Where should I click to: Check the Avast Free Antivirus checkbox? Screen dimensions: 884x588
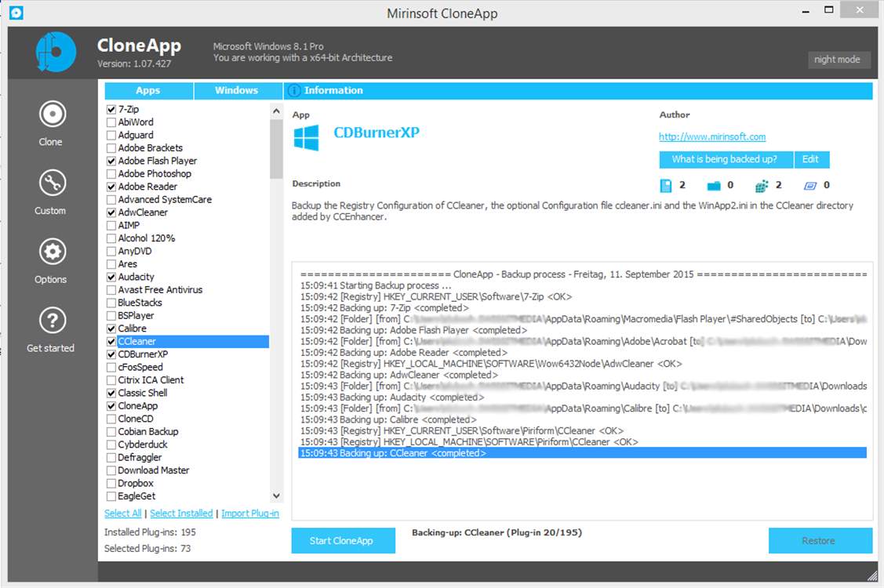(111, 290)
